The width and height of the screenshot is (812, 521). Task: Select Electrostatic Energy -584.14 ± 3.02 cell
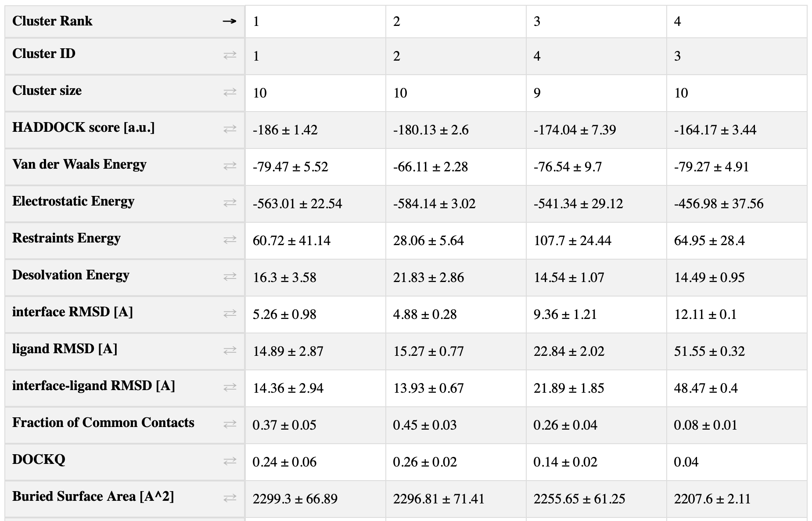pyautogui.click(x=456, y=203)
